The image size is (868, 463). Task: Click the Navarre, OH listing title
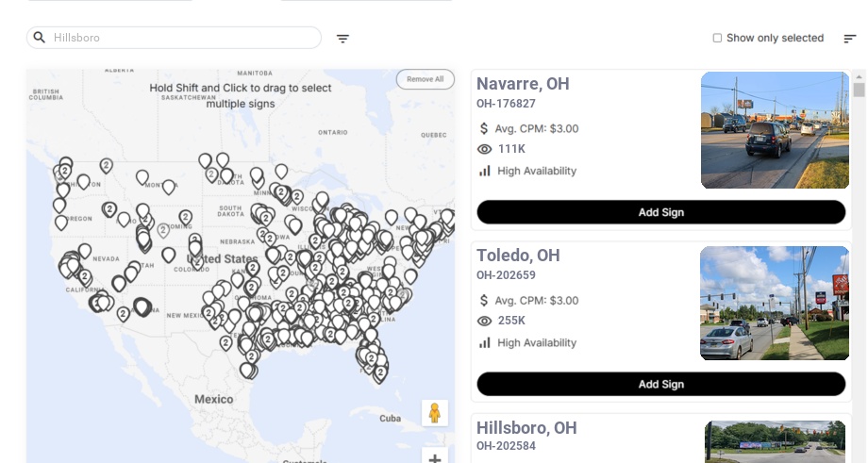tap(523, 84)
